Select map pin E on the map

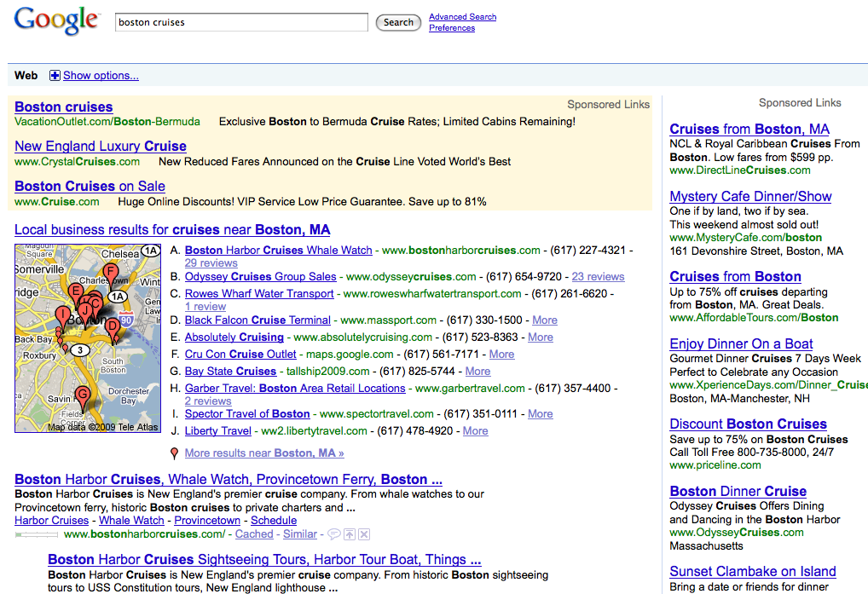76,294
